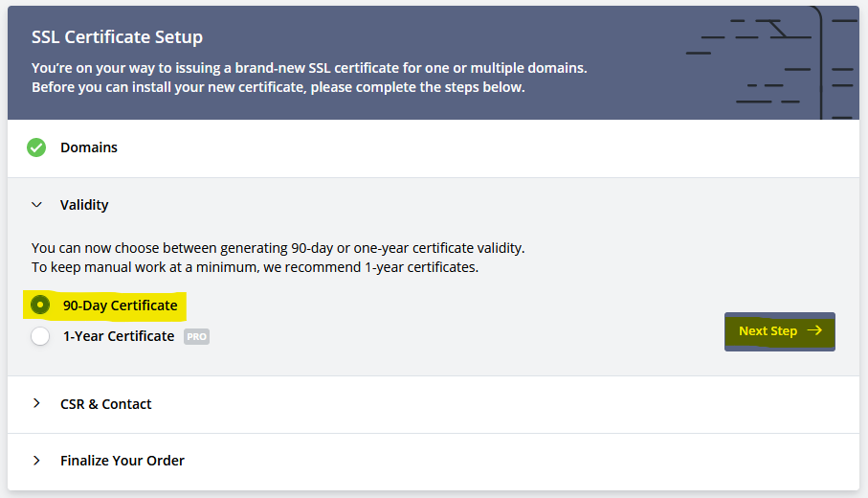Expand the CSR & Contact chevron
This screenshot has width=868, height=498.
(37, 403)
